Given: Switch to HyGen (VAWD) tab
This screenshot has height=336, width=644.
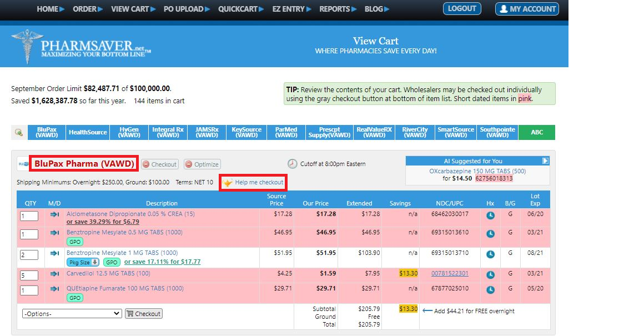Looking at the screenshot, I should coord(129,132).
